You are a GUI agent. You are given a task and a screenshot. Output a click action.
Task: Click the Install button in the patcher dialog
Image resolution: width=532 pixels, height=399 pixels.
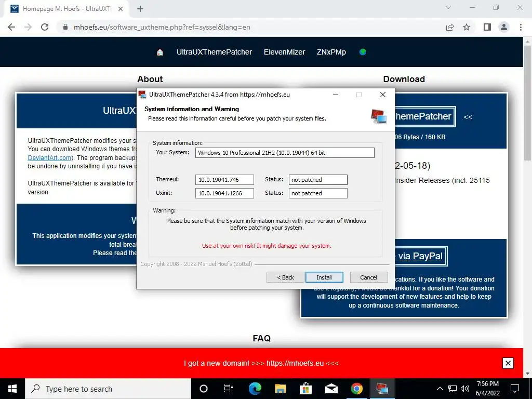(324, 277)
